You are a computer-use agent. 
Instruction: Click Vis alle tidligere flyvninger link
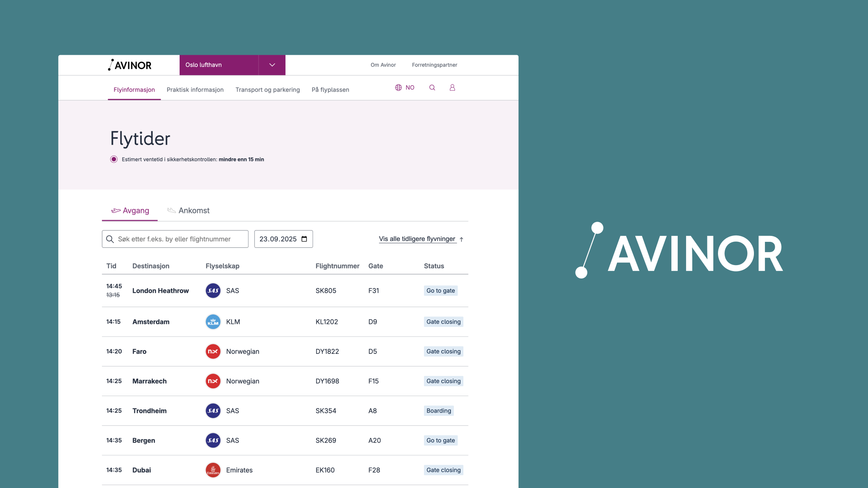pyautogui.click(x=417, y=239)
